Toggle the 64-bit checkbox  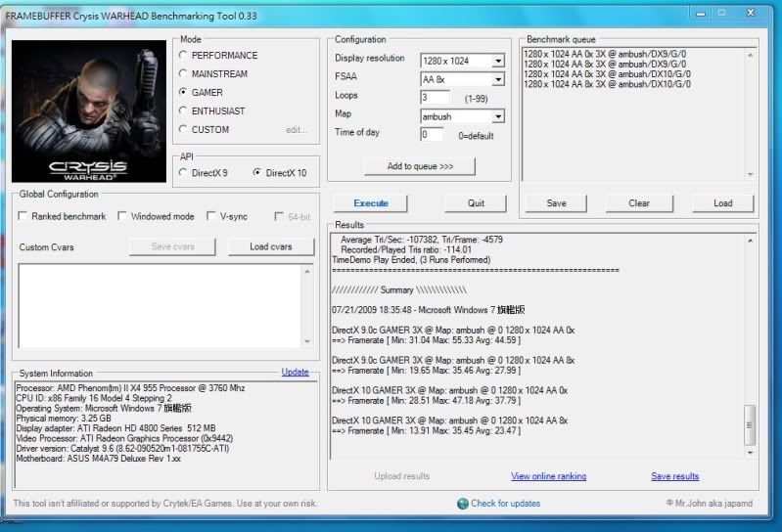[279, 217]
